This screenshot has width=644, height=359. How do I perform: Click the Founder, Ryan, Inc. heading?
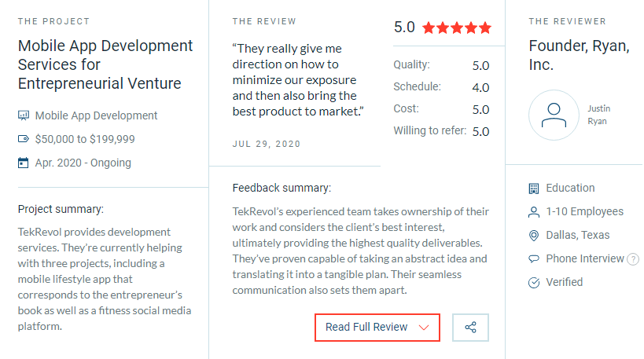click(x=579, y=55)
